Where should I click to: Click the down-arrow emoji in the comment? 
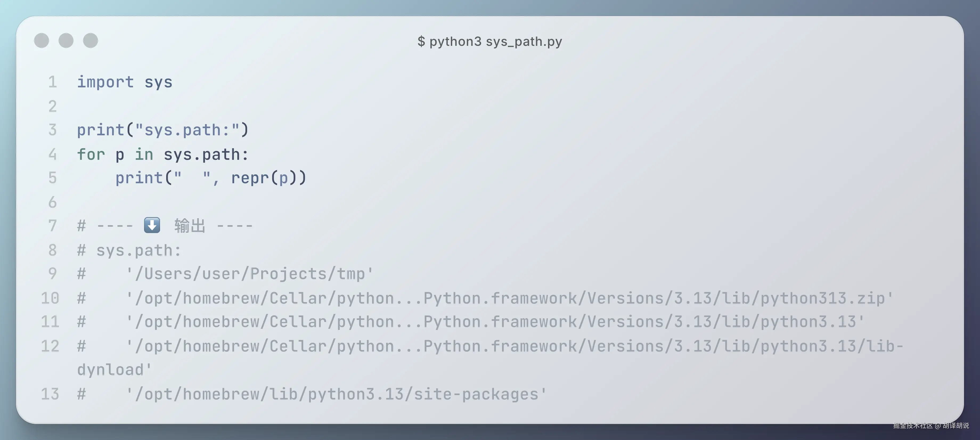[152, 225]
